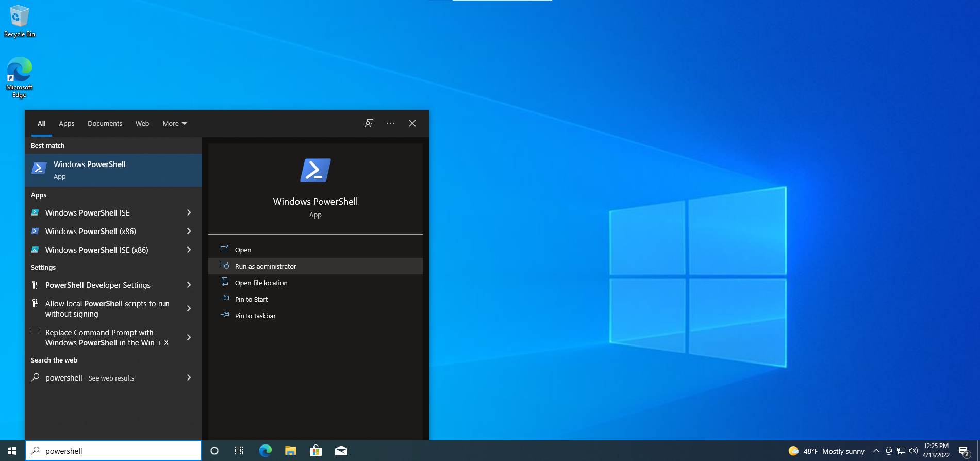This screenshot has width=980, height=461.
Task: Open the Mail app in taskbar
Action: pos(341,451)
